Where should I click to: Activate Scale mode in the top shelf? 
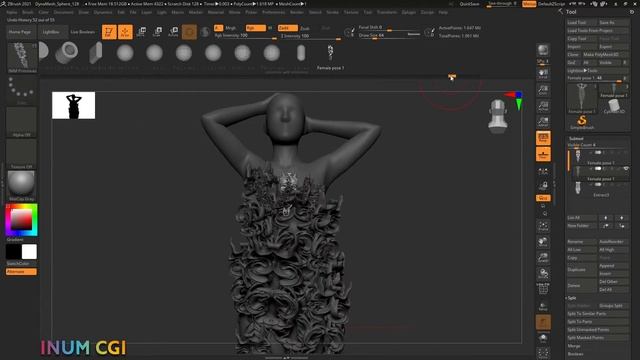(157, 32)
